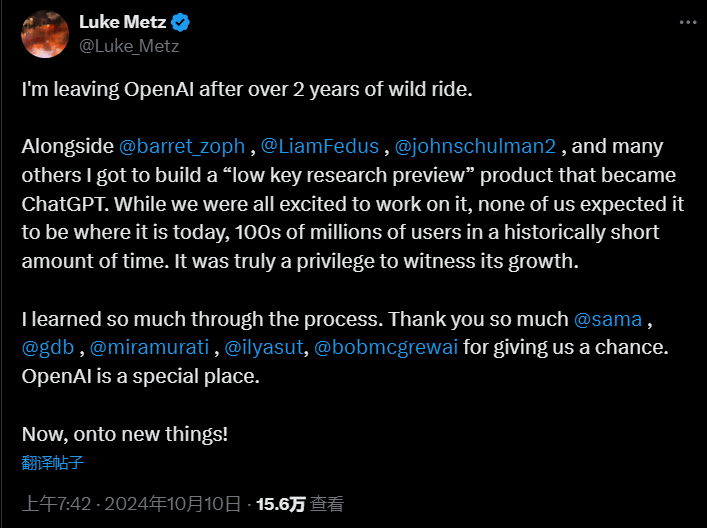Open the @LiamFedus mention
707x528 pixels.
(x=320, y=146)
